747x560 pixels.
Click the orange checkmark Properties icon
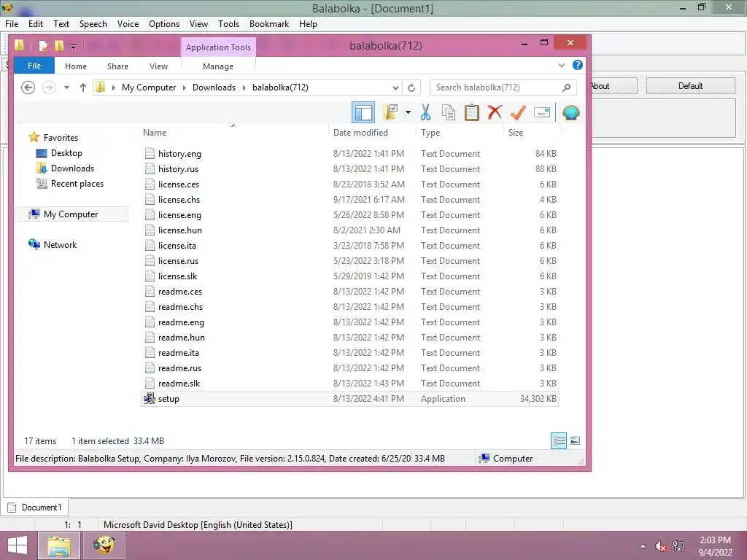point(518,113)
